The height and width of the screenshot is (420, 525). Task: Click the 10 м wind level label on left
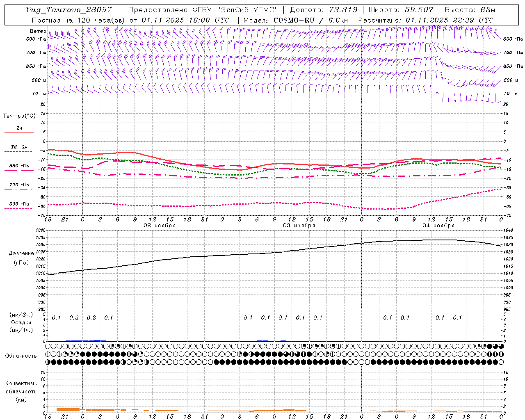(39, 94)
